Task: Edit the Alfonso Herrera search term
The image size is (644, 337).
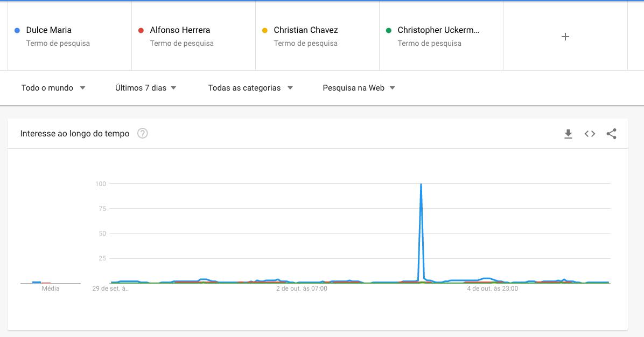Action: (180, 30)
